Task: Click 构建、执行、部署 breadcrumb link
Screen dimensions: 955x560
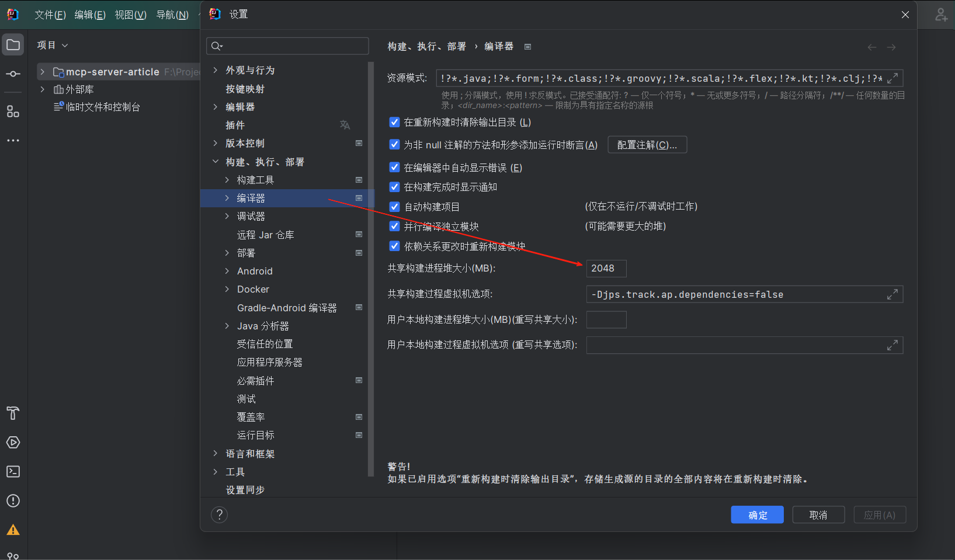Action: [x=427, y=47]
